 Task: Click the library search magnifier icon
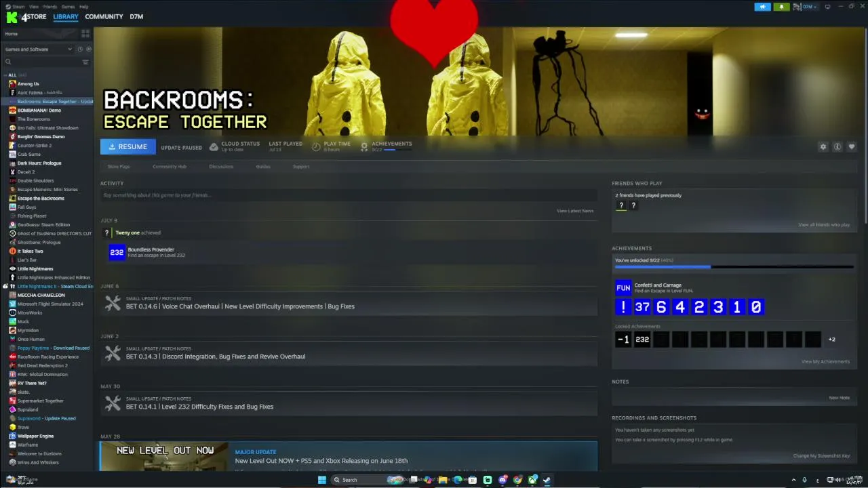tap(8, 62)
